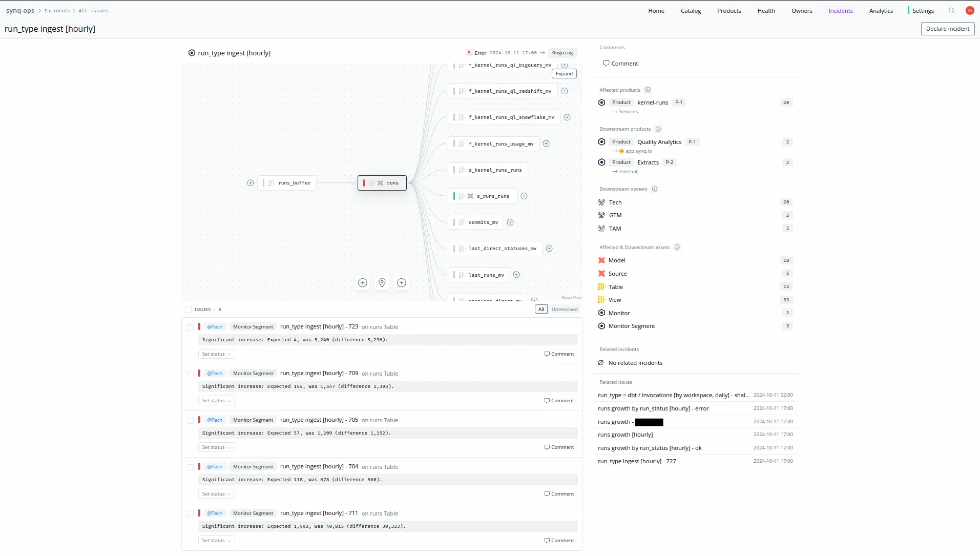
Task: Click the Declare incident button
Action: (947, 29)
